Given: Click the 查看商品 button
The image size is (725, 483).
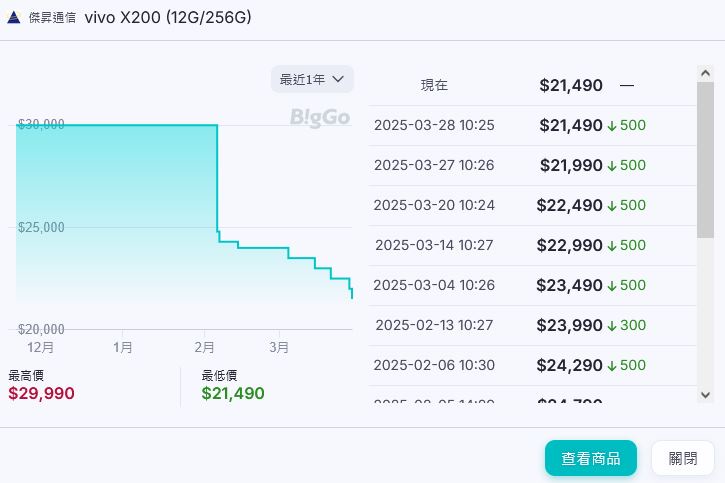Looking at the screenshot, I should tap(590, 458).
